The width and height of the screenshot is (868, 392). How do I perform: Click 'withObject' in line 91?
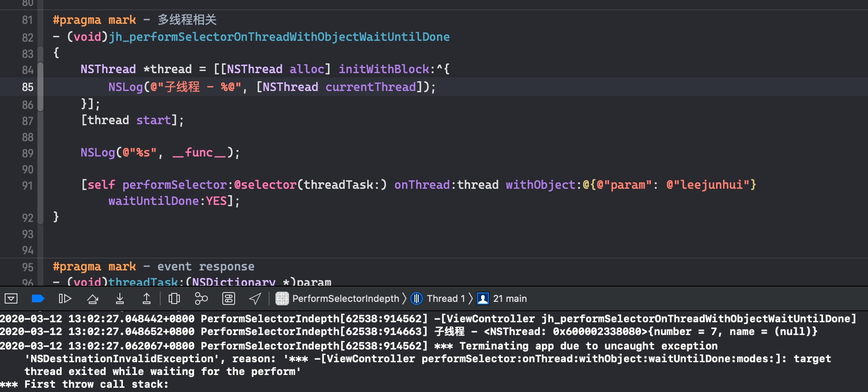540,185
